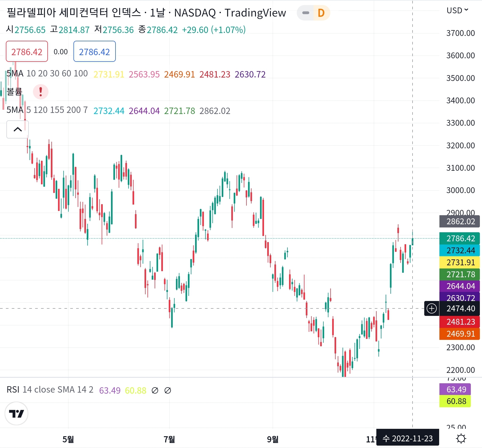This screenshot has width=482, height=448.
Task: Select the 볼륨 volume indicator label
Action: tap(14, 92)
